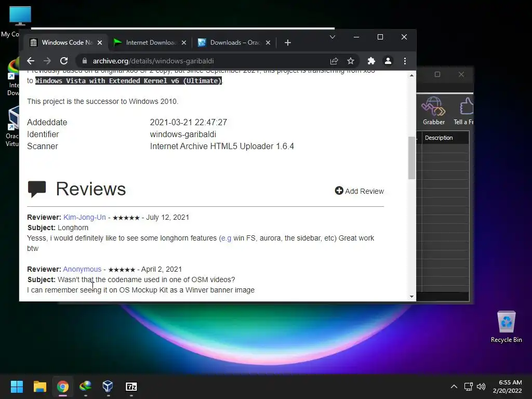
Task: Open the Kim-Jong-Un reviewer profile
Action: (x=85, y=218)
